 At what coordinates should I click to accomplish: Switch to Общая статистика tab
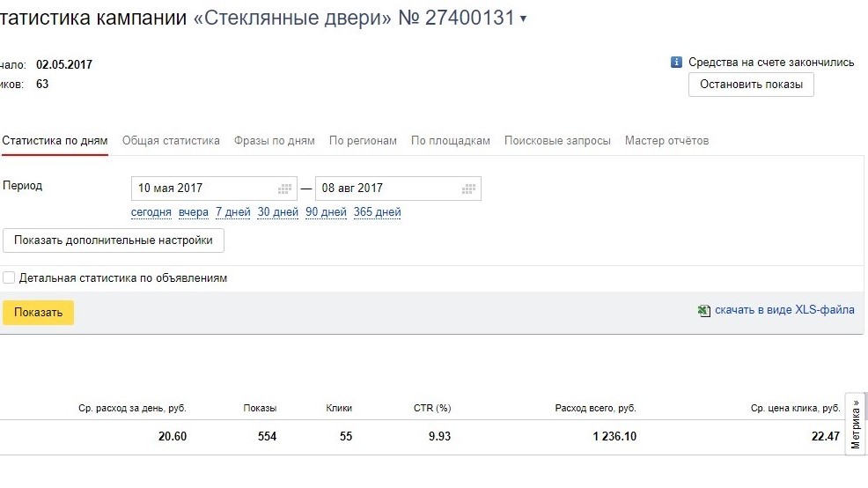171,141
